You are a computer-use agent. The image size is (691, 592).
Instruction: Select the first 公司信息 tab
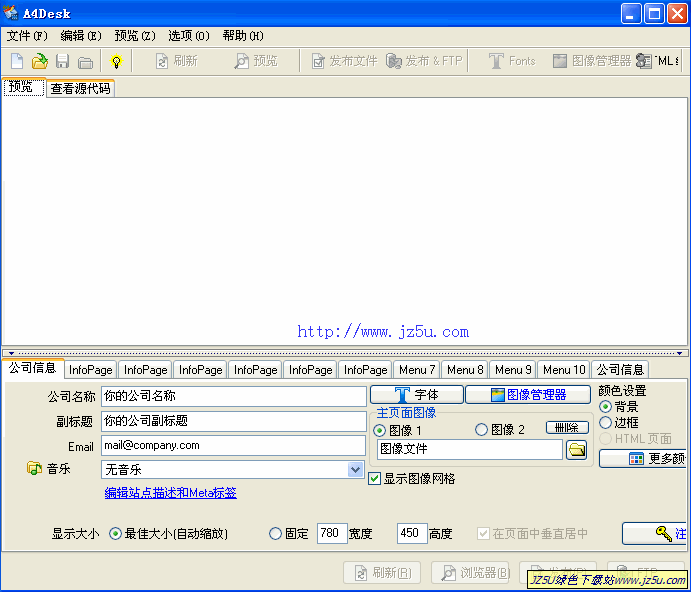click(33, 368)
